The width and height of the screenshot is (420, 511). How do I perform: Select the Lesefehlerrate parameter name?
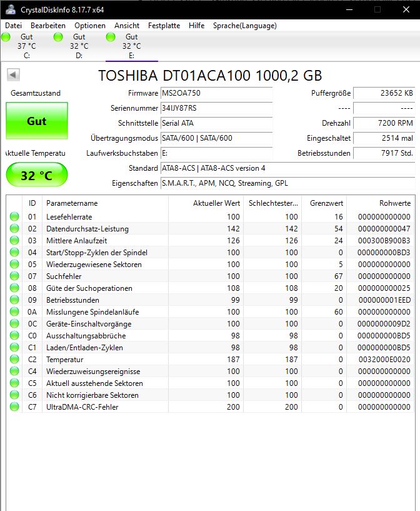click(69, 216)
